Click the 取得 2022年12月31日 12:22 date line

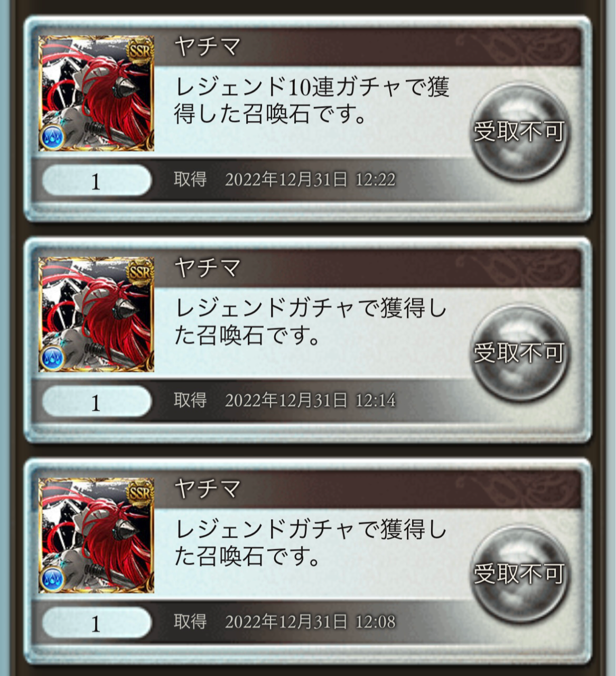coord(285,180)
